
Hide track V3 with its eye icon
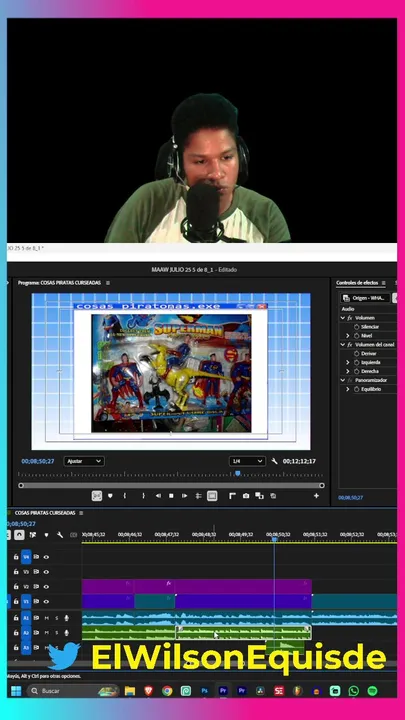click(46, 572)
